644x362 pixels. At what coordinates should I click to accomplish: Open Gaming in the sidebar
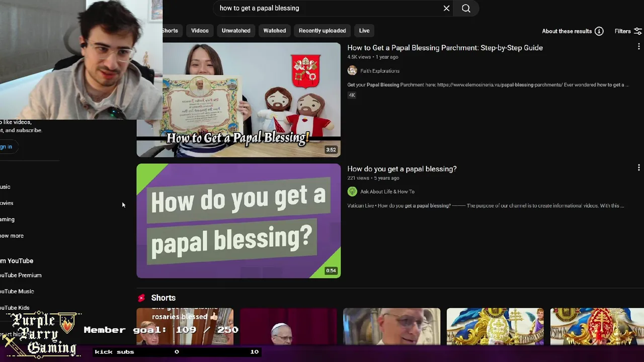(8, 219)
